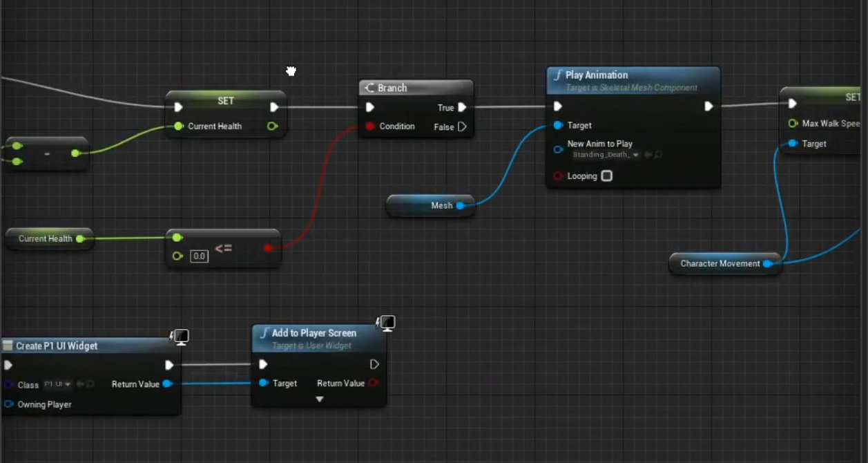This screenshot has height=463, width=868.
Task: Click exec output pin of Current Health SET node
Action: tap(274, 107)
